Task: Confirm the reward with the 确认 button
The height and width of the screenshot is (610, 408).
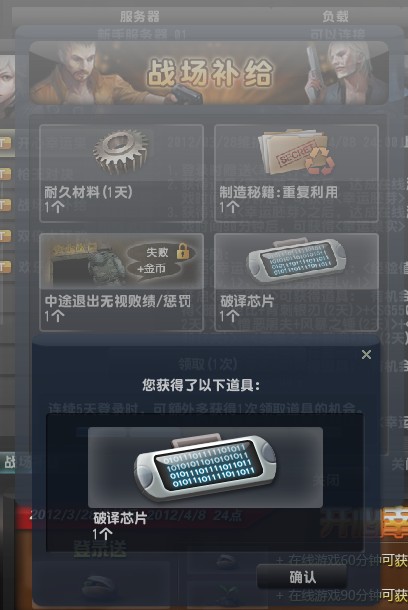Action: click(302, 577)
